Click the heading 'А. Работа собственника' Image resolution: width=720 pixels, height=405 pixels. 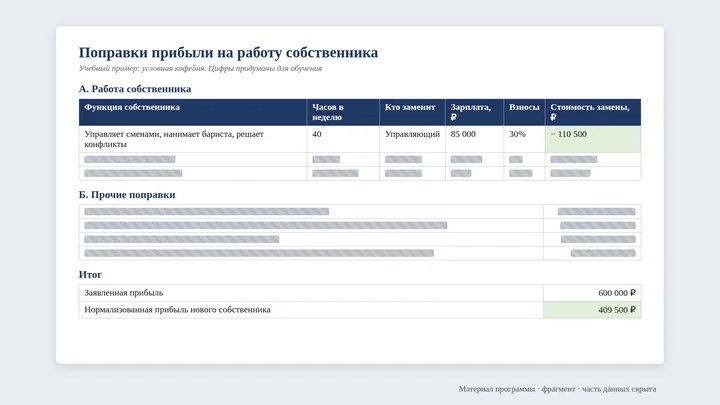(135, 89)
